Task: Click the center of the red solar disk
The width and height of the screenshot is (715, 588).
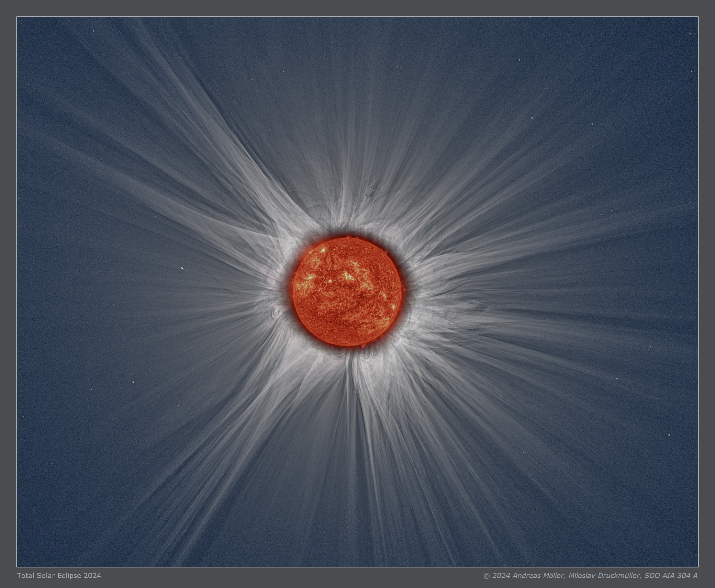Action: [347, 291]
